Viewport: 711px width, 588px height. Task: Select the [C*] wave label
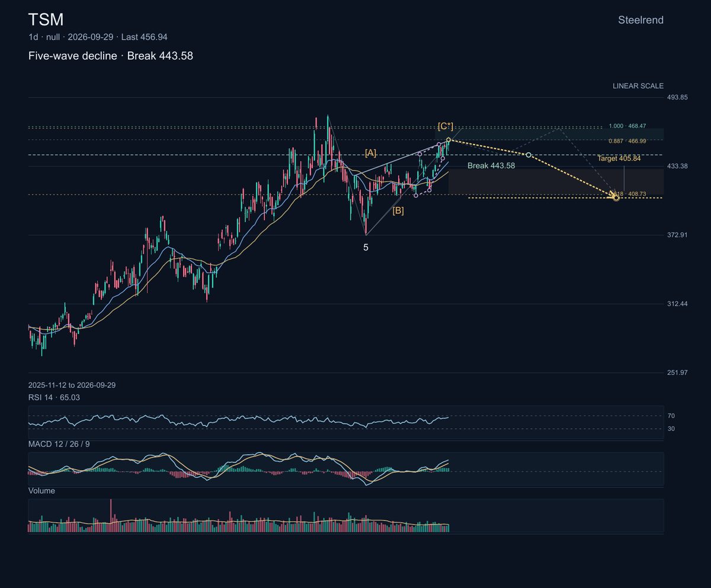click(446, 126)
